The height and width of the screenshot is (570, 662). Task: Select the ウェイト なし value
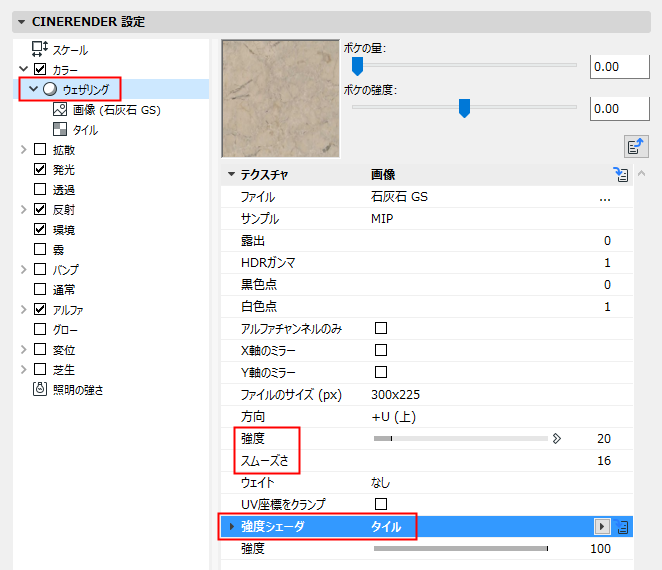(380, 483)
